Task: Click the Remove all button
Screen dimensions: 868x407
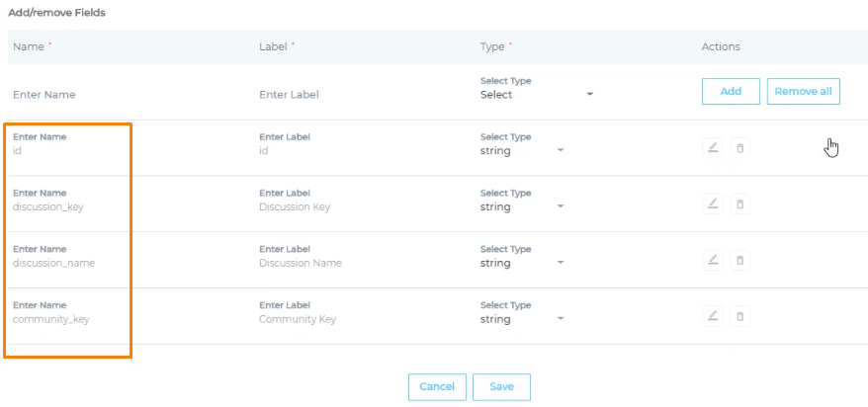Action: 803,91
